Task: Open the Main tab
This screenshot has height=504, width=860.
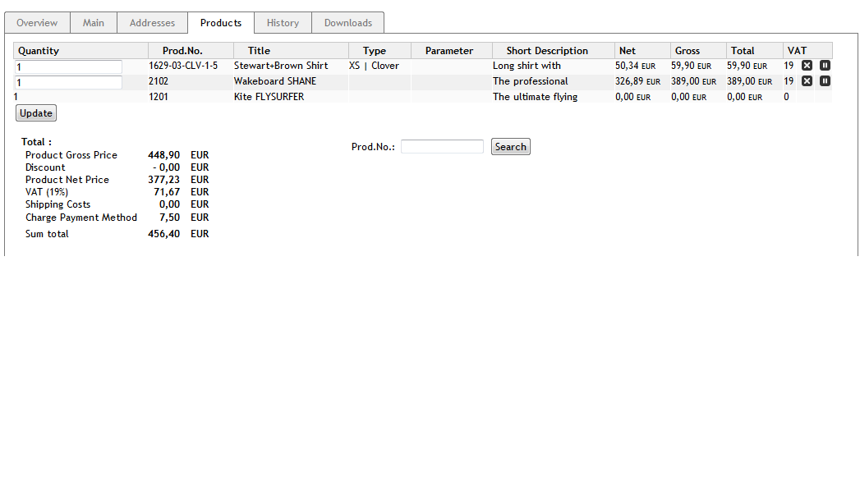Action: tap(94, 23)
